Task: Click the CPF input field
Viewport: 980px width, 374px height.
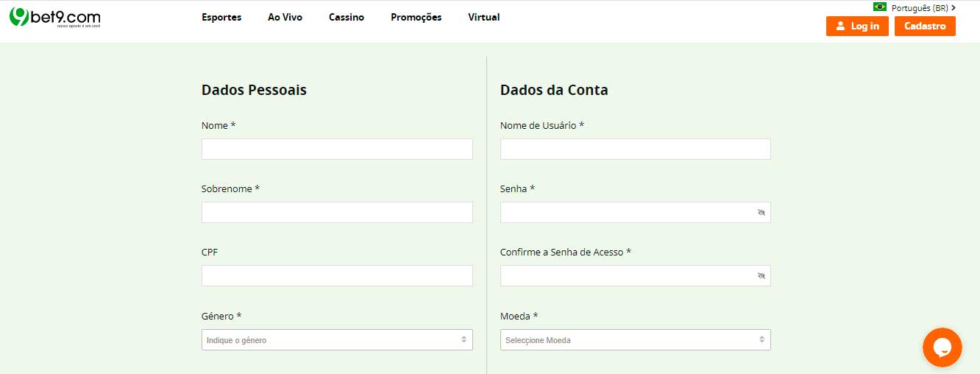Action: tap(337, 276)
